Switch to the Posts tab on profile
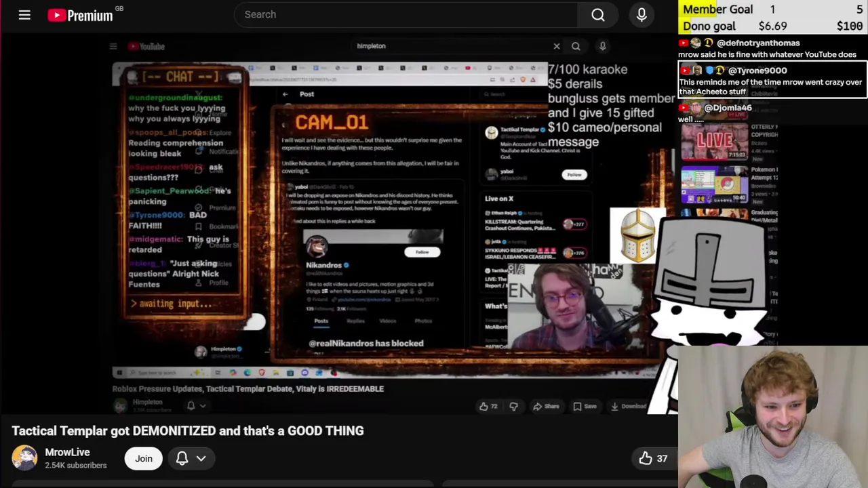This screenshot has width=868, height=488. click(x=321, y=321)
